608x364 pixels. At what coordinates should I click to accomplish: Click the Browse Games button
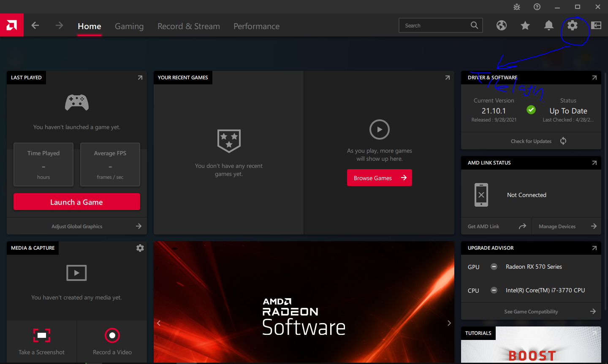click(x=380, y=178)
